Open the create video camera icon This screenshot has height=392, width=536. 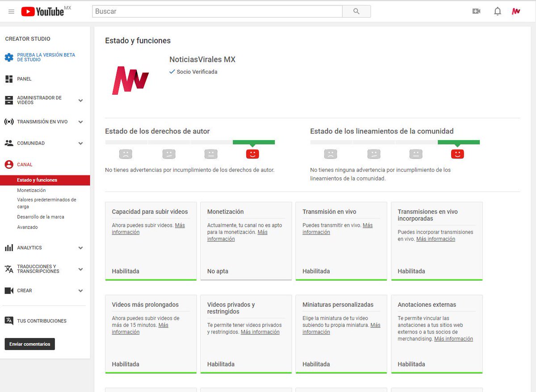(476, 12)
